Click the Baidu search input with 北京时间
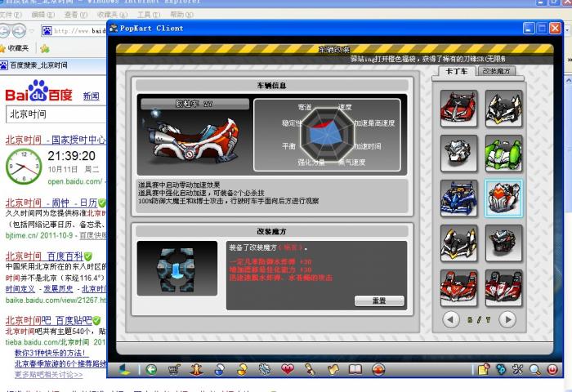572x392 pixels. click(x=56, y=114)
